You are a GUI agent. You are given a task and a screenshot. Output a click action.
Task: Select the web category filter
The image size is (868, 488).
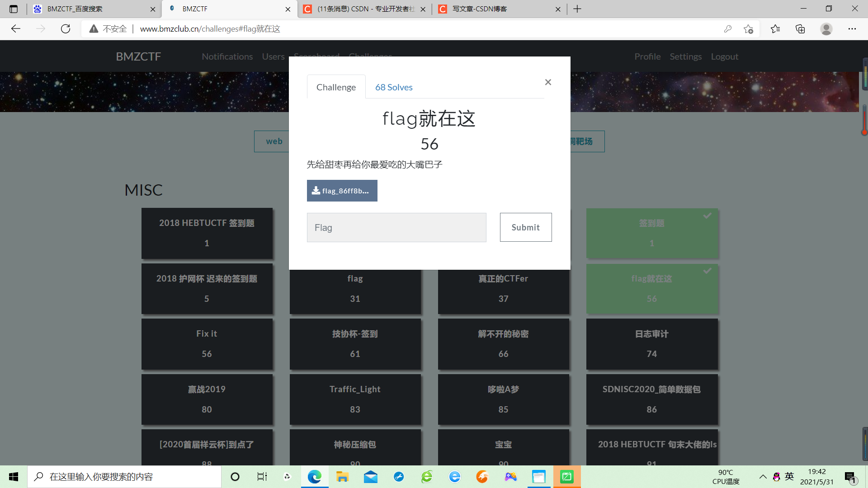(x=274, y=141)
